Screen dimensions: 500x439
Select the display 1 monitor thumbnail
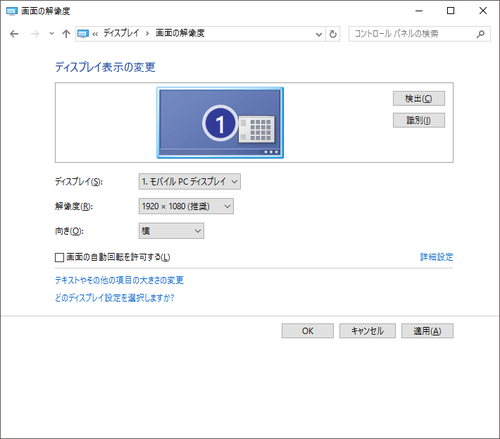[220, 123]
